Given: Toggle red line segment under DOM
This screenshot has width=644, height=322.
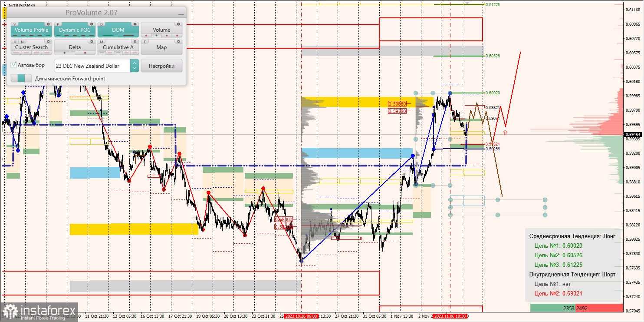Looking at the screenshot, I should [128, 36].
